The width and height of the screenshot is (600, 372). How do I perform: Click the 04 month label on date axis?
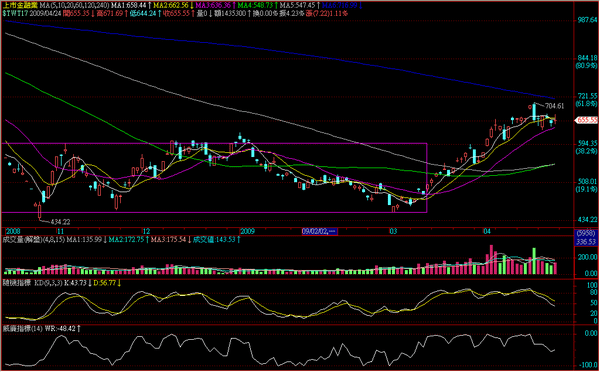pos(487,231)
